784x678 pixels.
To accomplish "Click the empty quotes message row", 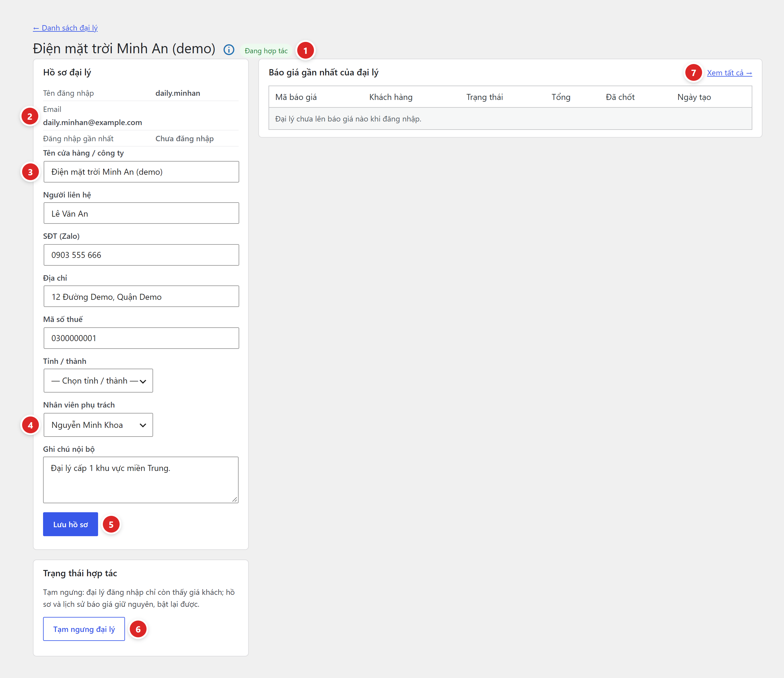I will 510,118.
